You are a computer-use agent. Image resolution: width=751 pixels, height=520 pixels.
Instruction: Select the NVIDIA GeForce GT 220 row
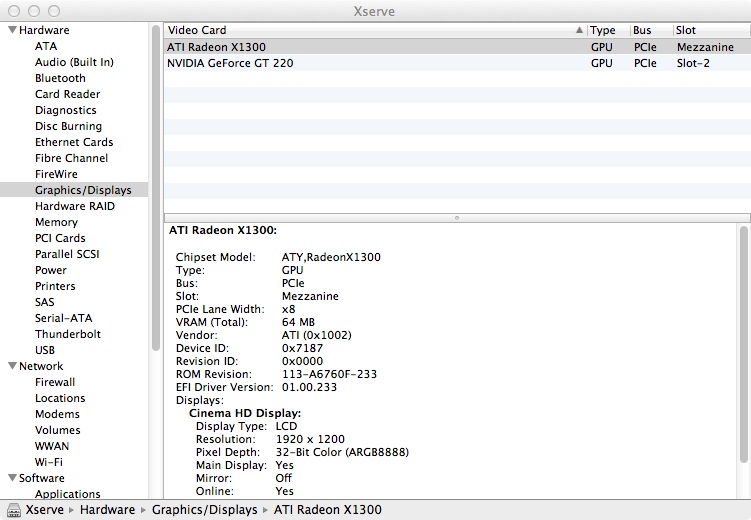[x=457, y=63]
